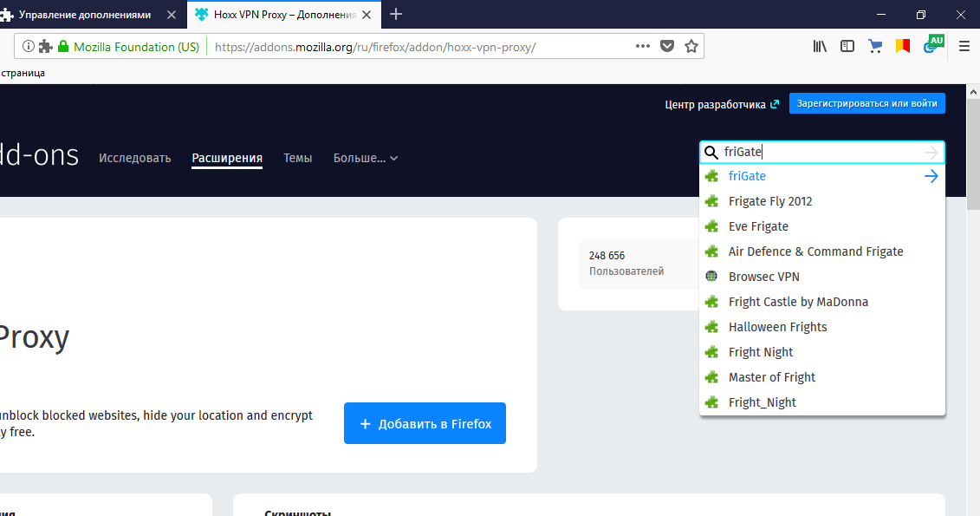The width and height of the screenshot is (980, 516).
Task: Click the vertical page scrollbar thumb
Action: 973,154
